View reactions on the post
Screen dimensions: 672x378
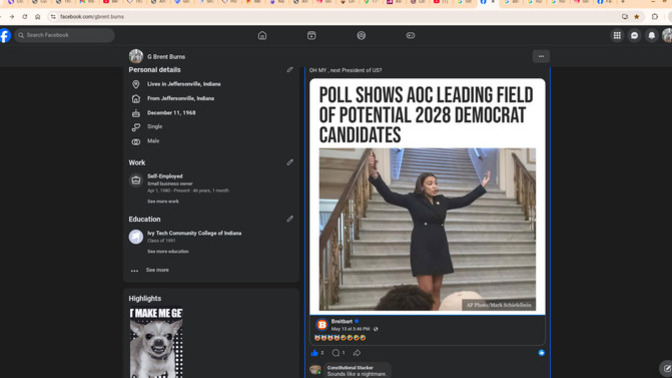coord(541,353)
